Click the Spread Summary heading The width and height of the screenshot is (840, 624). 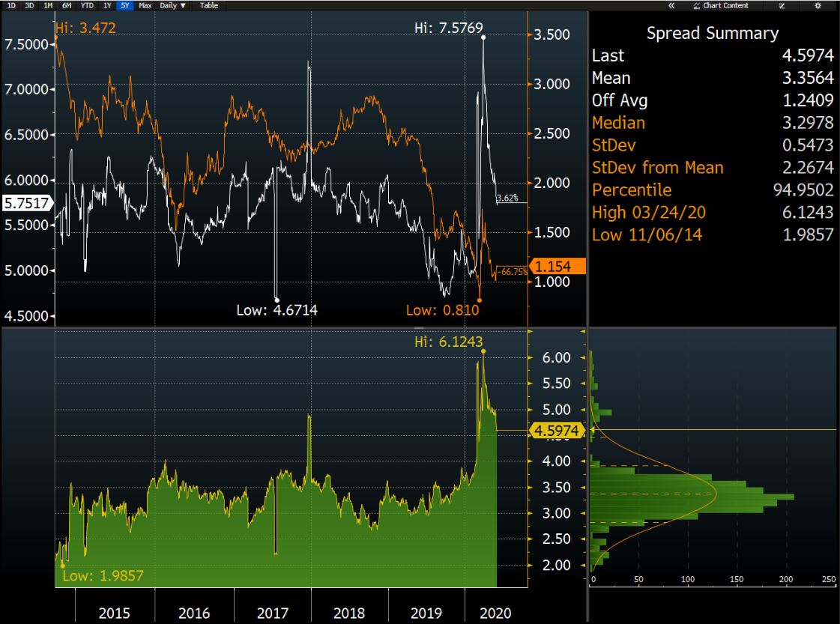[712, 33]
